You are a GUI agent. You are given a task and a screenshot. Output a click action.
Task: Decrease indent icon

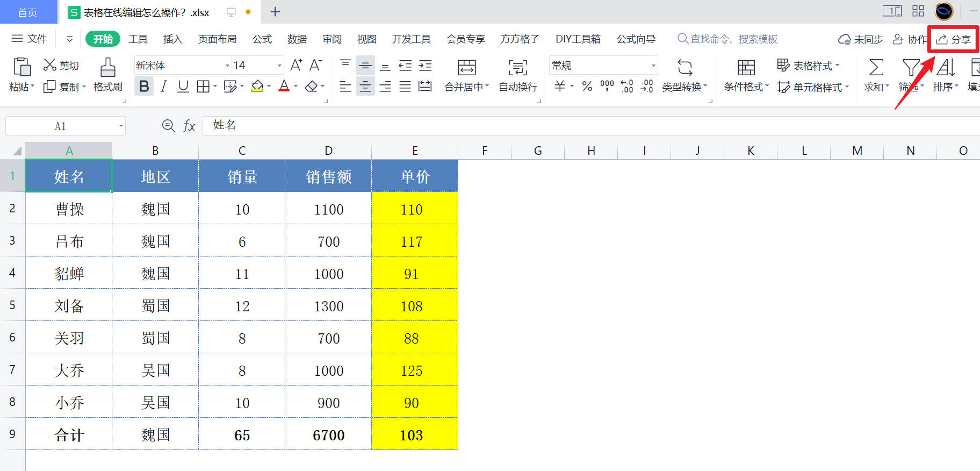(x=405, y=66)
